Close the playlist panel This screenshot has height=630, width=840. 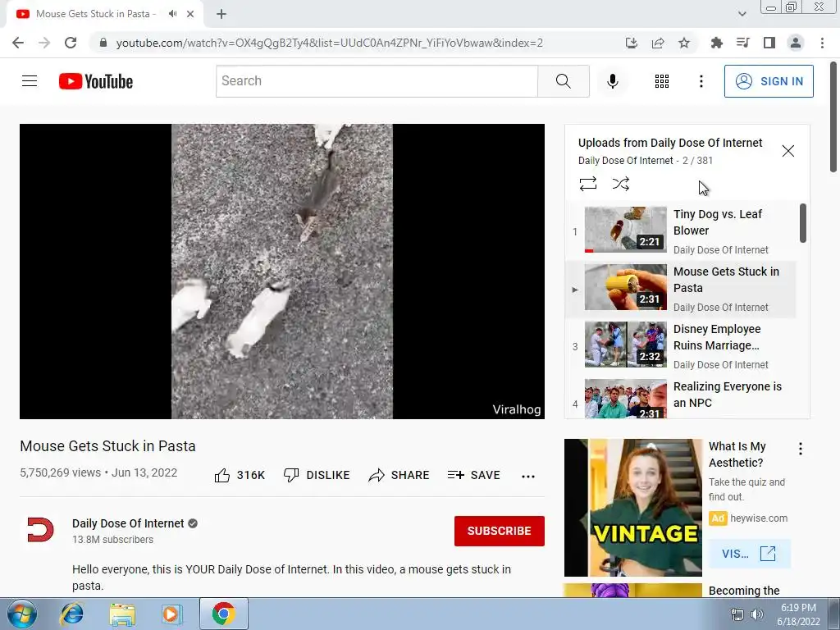pyautogui.click(x=787, y=151)
